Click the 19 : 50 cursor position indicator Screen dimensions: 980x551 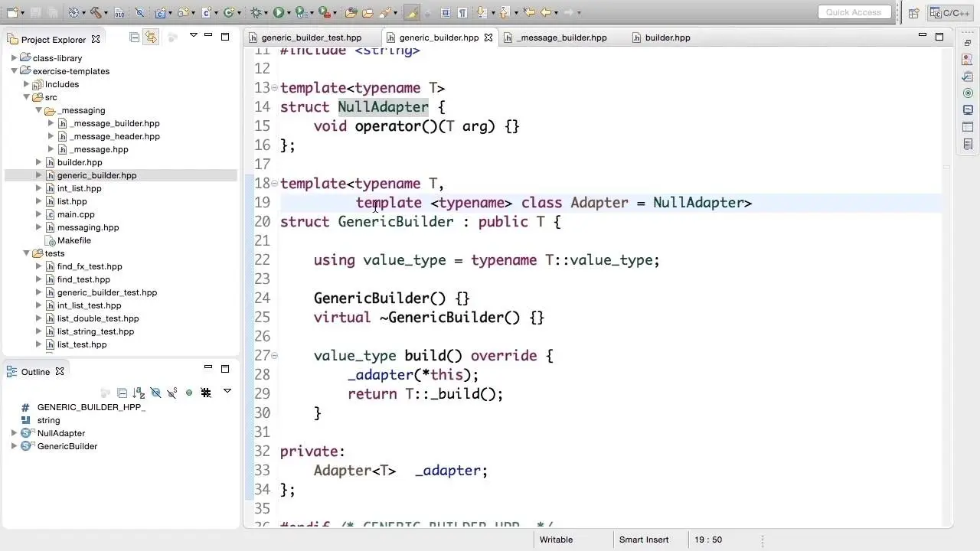point(708,540)
